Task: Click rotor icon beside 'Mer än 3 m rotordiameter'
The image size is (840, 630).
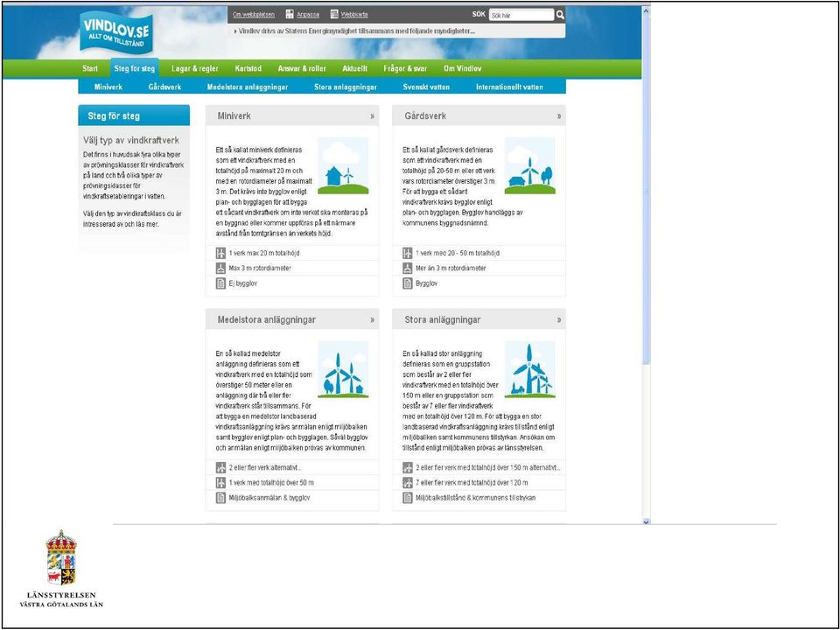Action: (x=408, y=268)
